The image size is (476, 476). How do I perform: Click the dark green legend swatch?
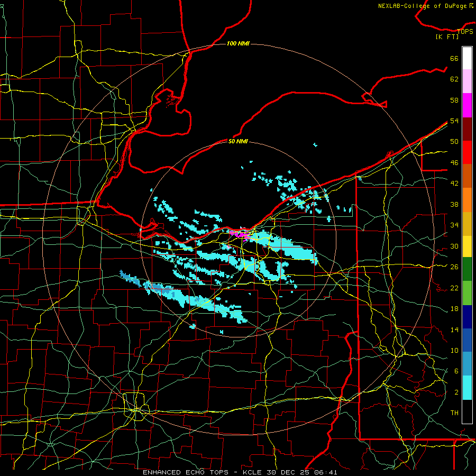467,269
